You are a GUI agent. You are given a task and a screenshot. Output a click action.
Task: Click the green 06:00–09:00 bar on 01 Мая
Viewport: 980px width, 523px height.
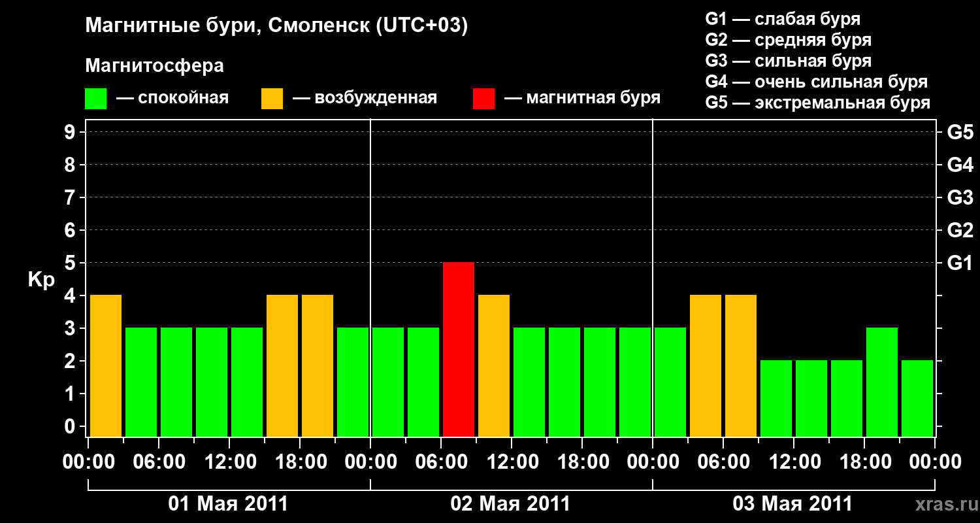coord(176,382)
